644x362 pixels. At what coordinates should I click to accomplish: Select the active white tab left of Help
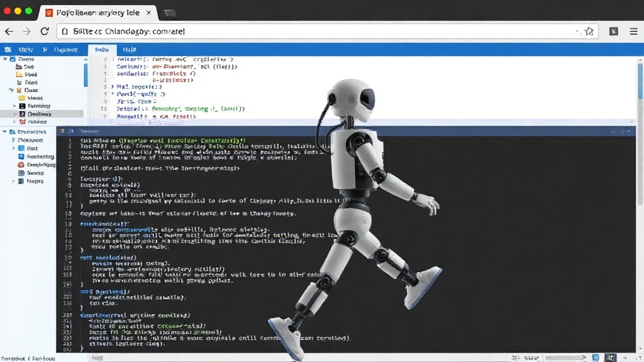click(102, 50)
